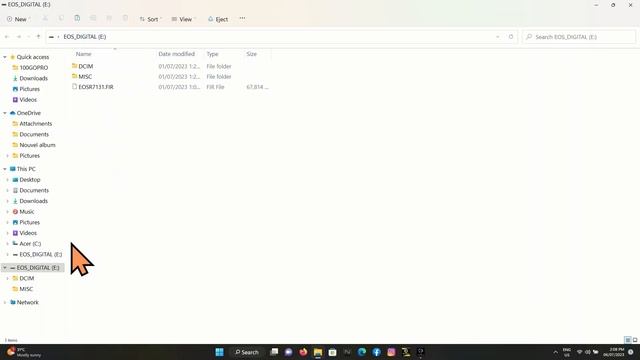This screenshot has height=360, width=640.
Task: Eject the EOS_DIGITAL drive
Action: [218, 19]
